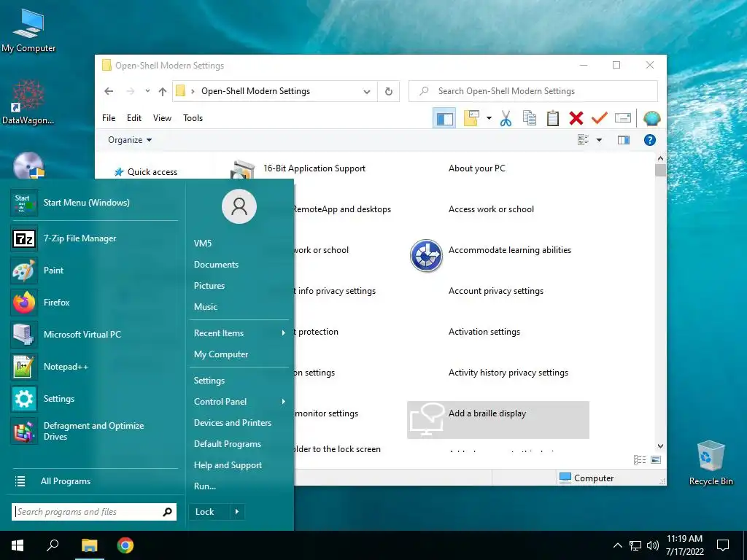Open Chrome from the taskbar

tap(125, 545)
